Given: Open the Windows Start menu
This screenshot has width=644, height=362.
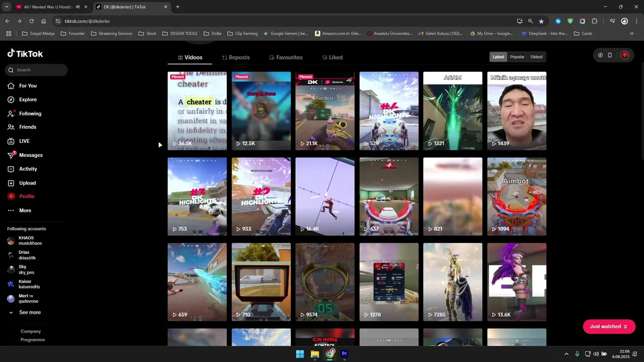Looking at the screenshot, I should click(x=300, y=354).
